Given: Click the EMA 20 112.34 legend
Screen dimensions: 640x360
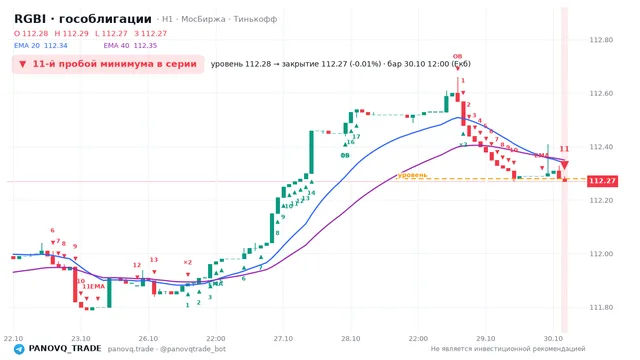Looking at the screenshot, I should tap(40, 45).
